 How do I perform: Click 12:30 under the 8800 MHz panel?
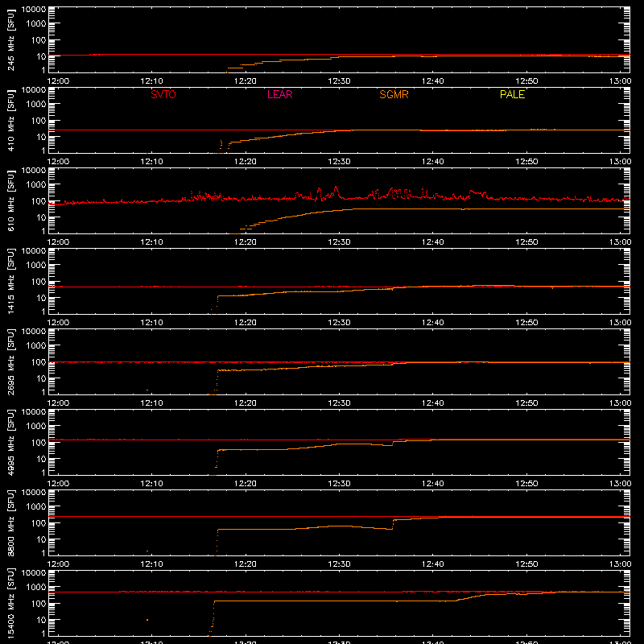click(339, 564)
